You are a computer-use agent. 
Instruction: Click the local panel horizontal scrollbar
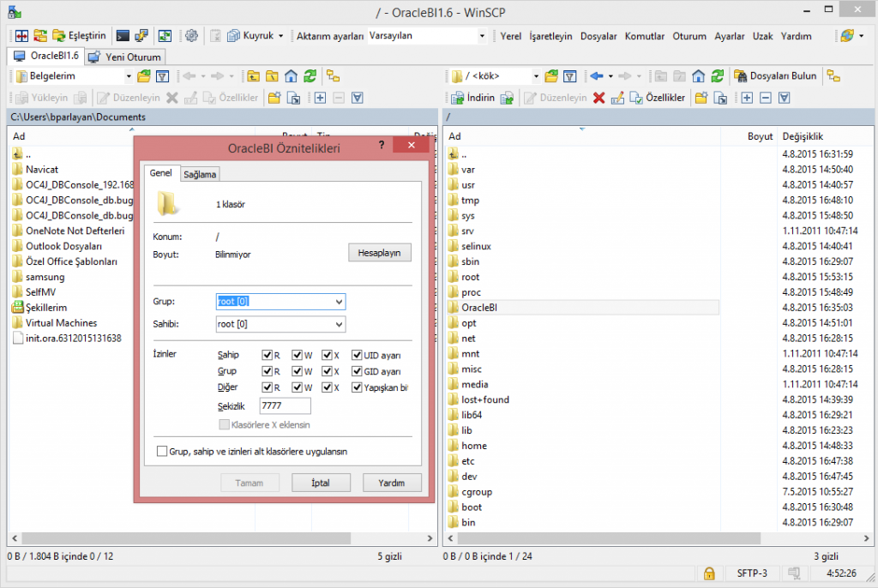[186, 538]
